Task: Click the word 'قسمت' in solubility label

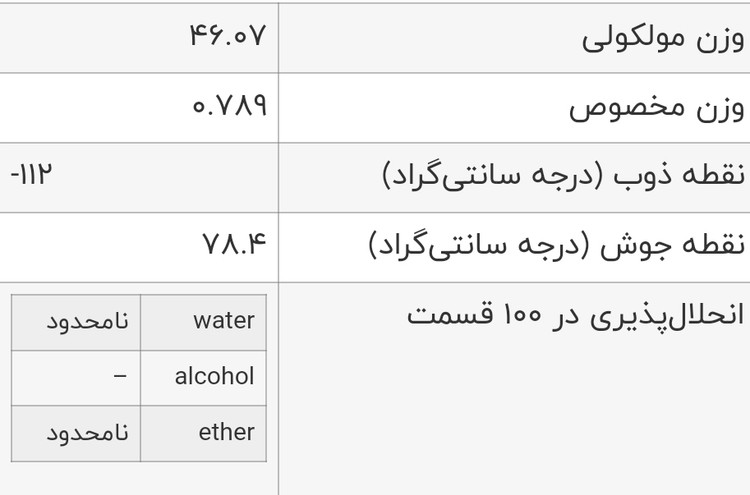Action: click(447, 315)
